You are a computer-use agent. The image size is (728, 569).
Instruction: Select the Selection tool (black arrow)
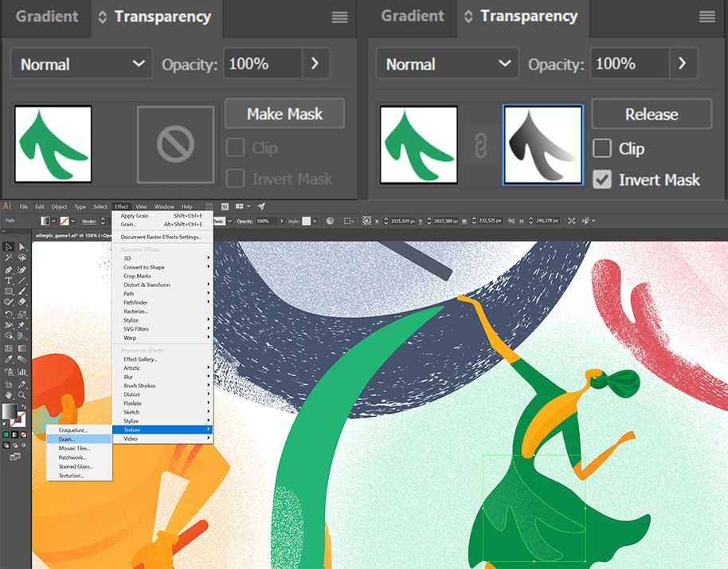click(8, 246)
